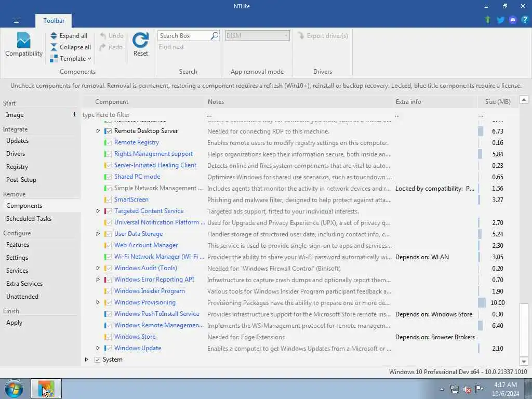
Task: Toggle the Shared PC mode checkbox
Action: [x=109, y=177]
